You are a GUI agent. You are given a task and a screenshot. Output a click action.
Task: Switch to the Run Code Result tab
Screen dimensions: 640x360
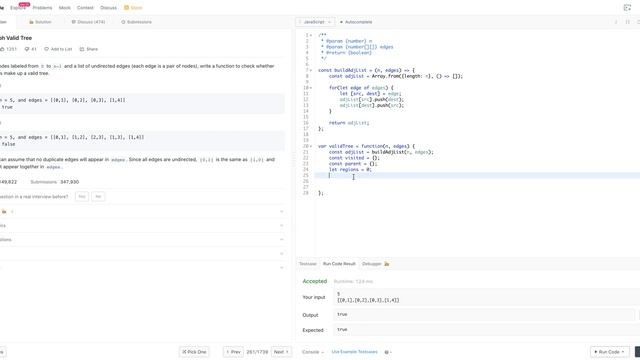pyautogui.click(x=339, y=264)
